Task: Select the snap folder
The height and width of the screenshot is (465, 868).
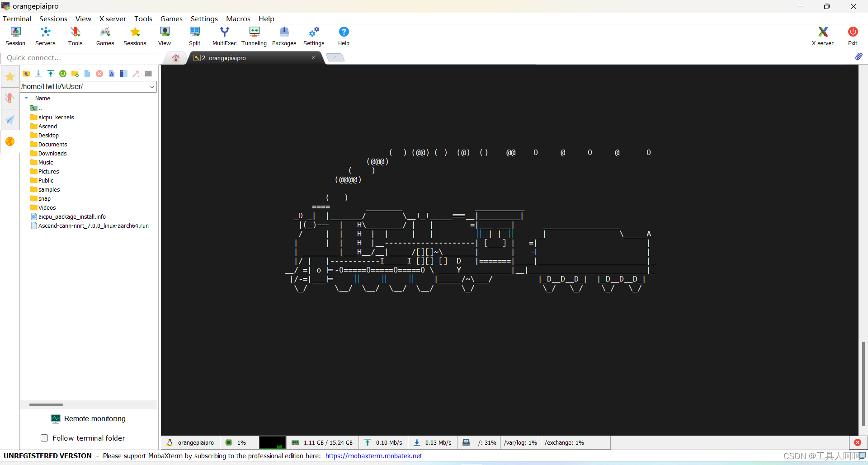Action: coord(40,198)
